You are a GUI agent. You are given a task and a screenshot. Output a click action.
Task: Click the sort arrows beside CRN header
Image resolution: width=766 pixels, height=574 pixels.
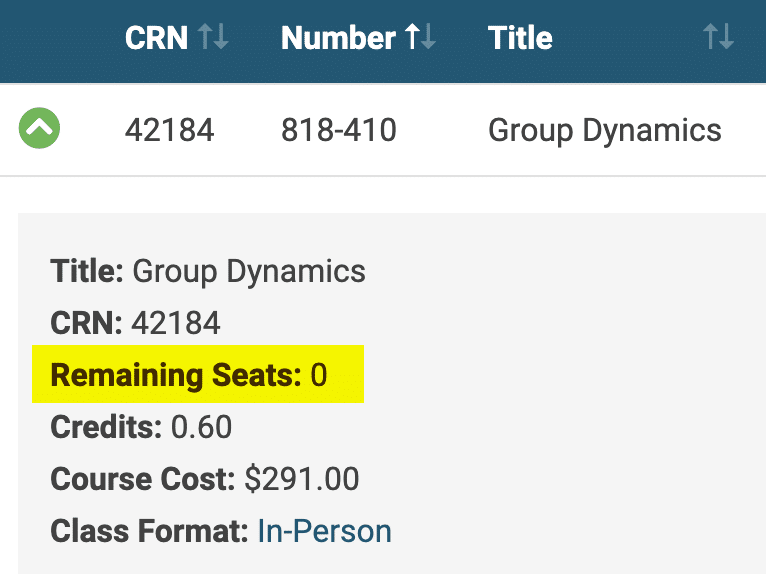point(213,38)
